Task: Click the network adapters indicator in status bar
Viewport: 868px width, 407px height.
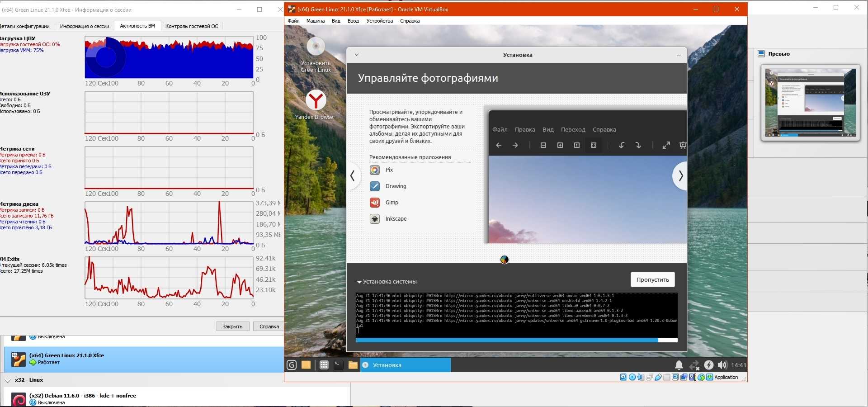Action: [x=649, y=377]
